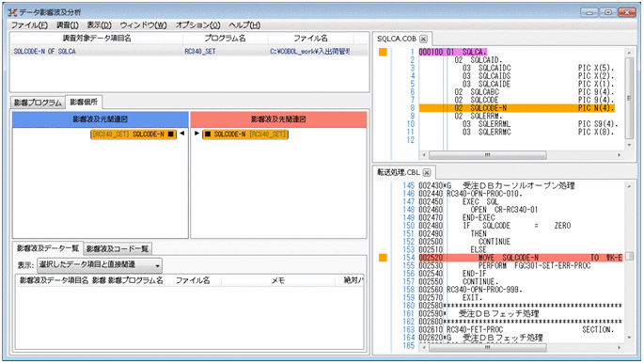Image resolution: width=644 pixels, height=364 pixels.
Task: Sort by 調査対象データ項目名 column header
Action: pyautogui.click(x=97, y=39)
